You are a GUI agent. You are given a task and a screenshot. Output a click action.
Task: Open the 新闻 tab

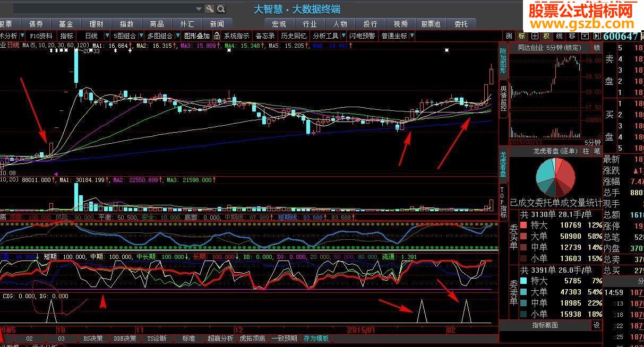pyautogui.click(x=217, y=24)
